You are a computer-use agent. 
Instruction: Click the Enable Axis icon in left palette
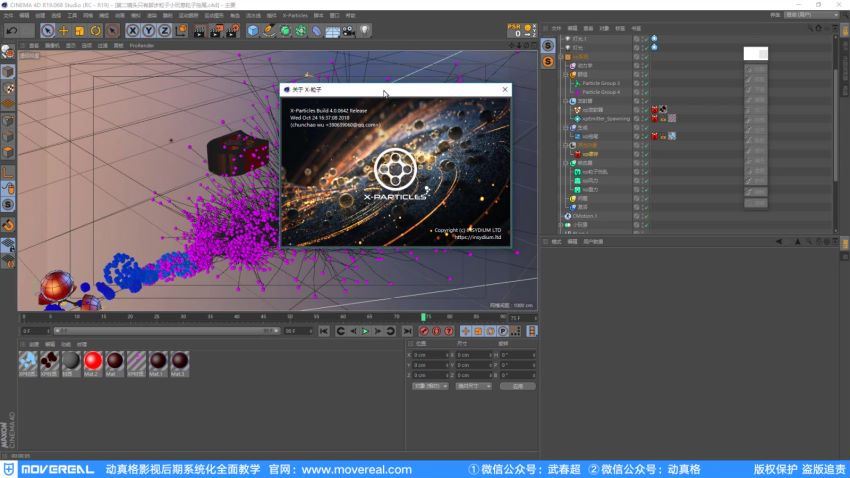click(8, 173)
